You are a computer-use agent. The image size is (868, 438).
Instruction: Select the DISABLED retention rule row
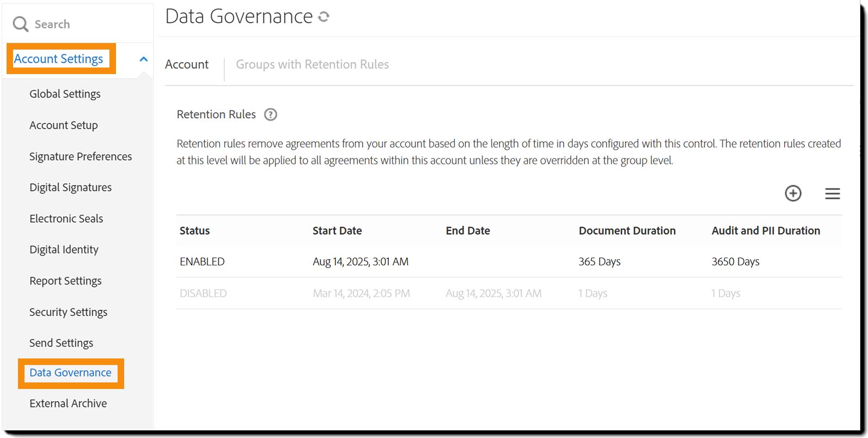[x=509, y=293]
